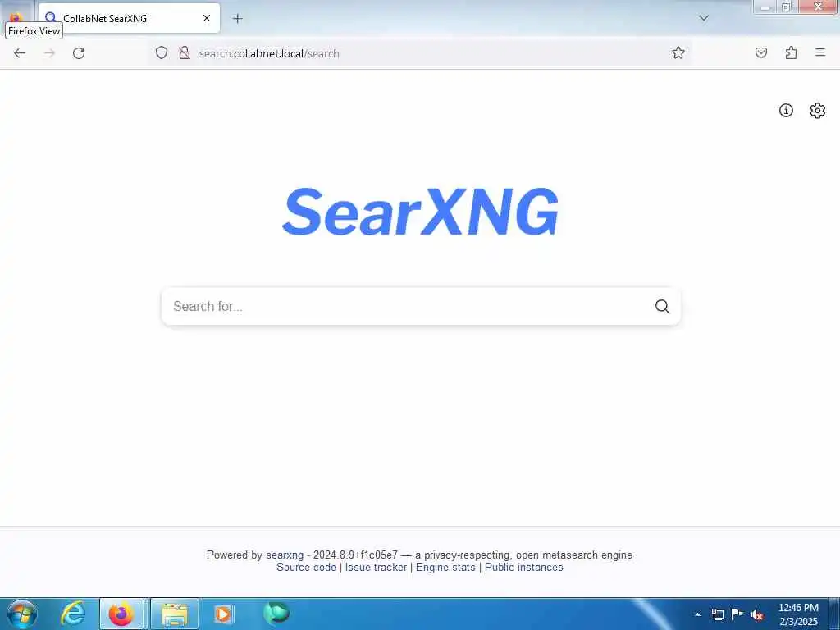Click the SearXNG logo
The width and height of the screenshot is (840, 630).
pos(420,211)
